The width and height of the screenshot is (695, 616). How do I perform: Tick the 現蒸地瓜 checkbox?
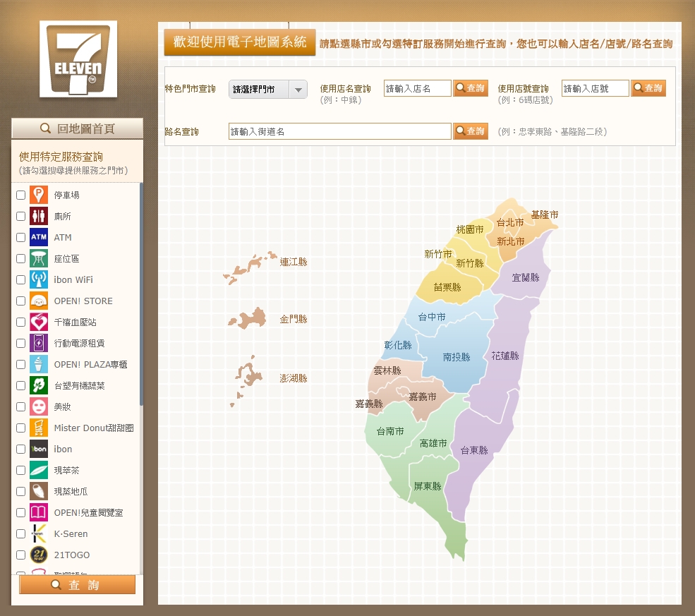[x=21, y=492]
